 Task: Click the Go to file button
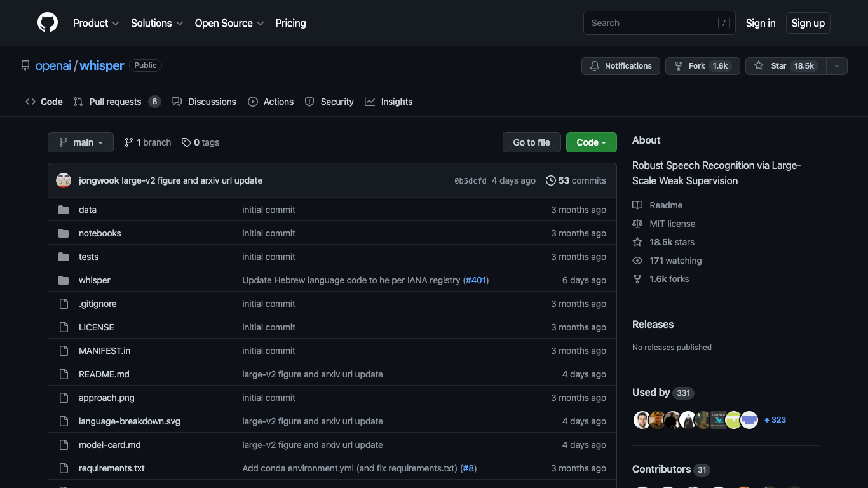coord(531,142)
